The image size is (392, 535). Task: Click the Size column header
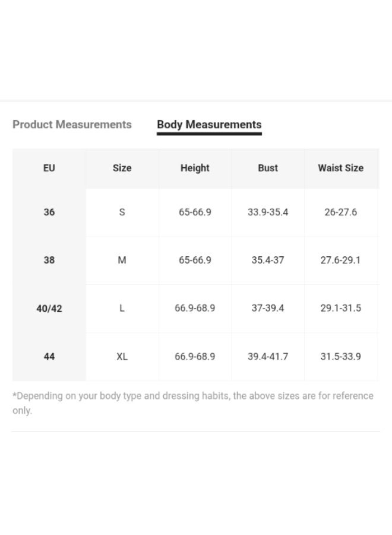click(122, 168)
